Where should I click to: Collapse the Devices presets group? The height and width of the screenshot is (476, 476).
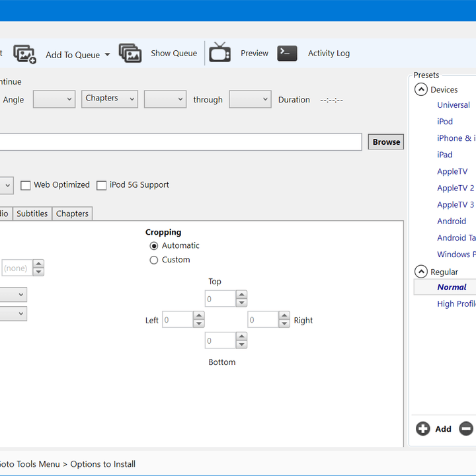(421, 89)
